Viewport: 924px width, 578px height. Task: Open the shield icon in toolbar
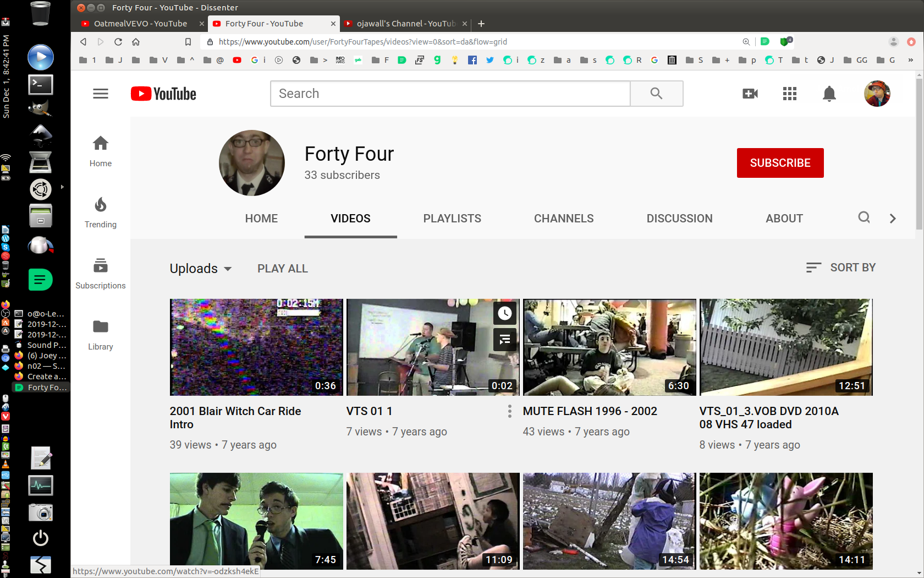785,42
